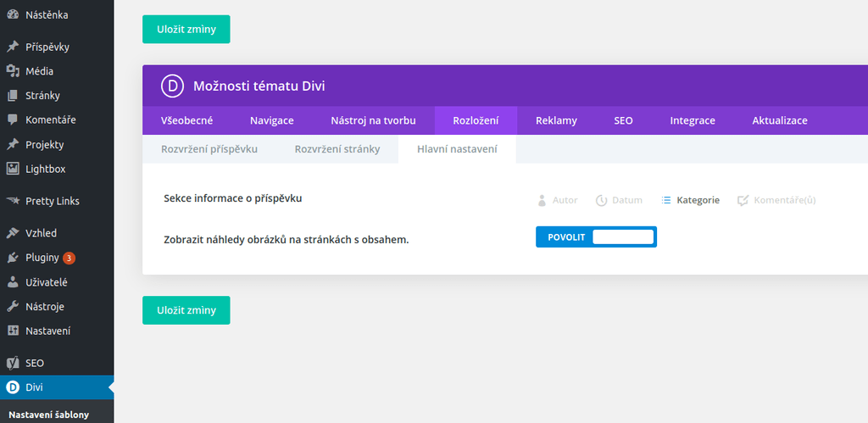Click the top Uložit změny button
Screen dimensions: 868x423
(186, 30)
